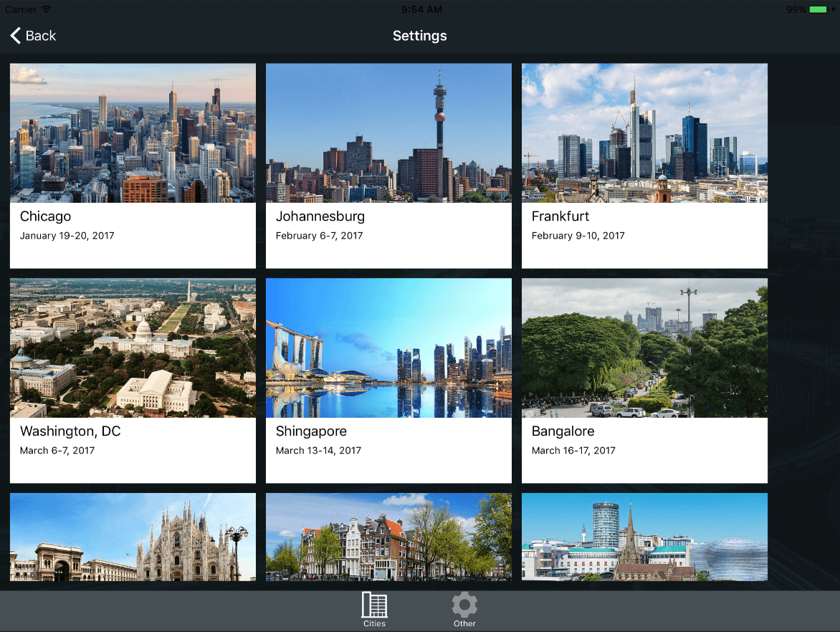Open the Bangalore trees photo

[644, 348]
